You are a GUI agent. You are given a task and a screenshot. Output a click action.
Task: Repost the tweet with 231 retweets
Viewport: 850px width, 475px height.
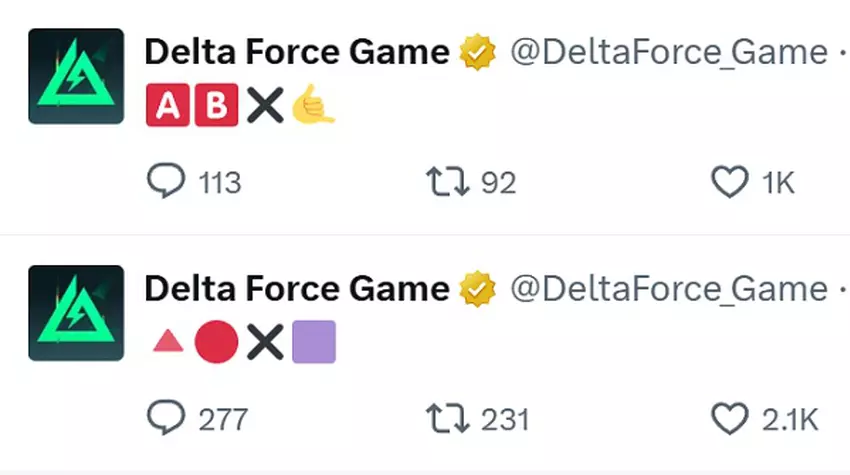442,419
